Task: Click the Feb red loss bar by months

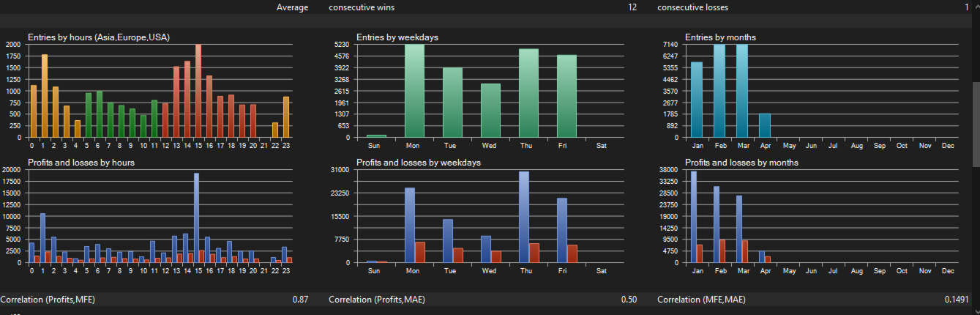Action: coord(722,251)
